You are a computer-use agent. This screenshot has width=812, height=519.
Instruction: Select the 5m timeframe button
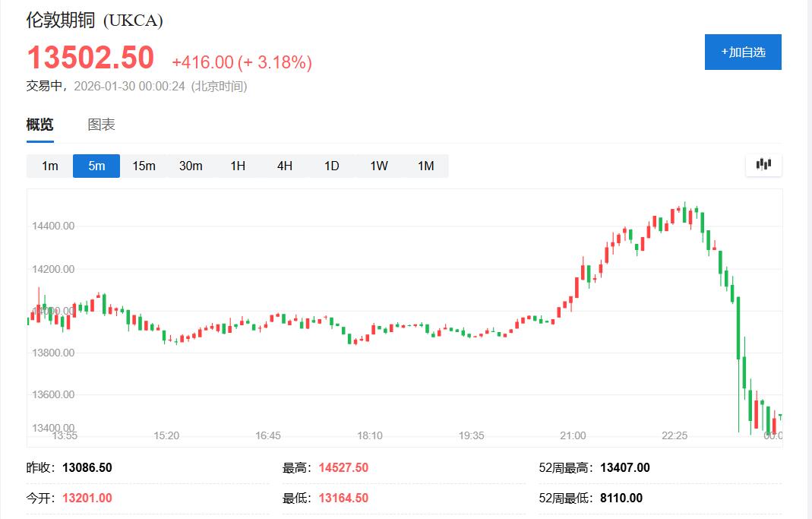pyautogui.click(x=96, y=166)
